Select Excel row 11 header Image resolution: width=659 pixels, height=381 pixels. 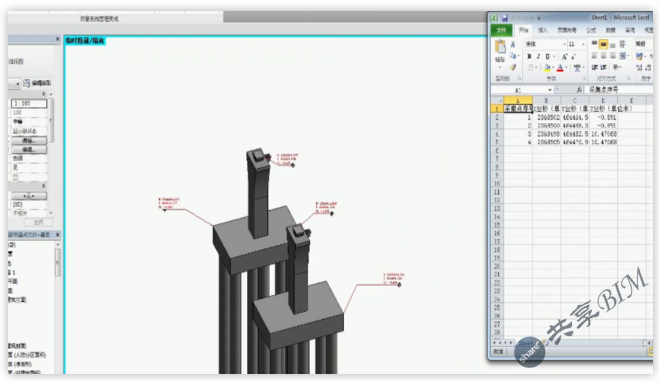pyautogui.click(x=497, y=192)
